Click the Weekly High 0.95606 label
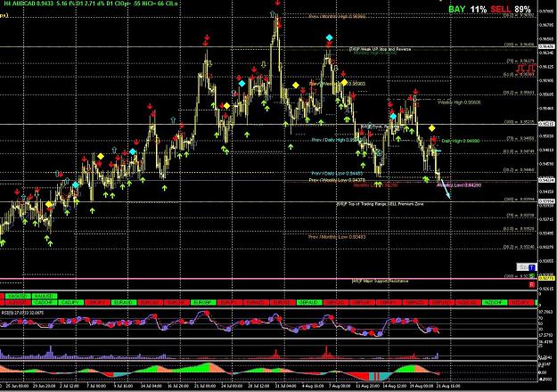 pos(459,102)
